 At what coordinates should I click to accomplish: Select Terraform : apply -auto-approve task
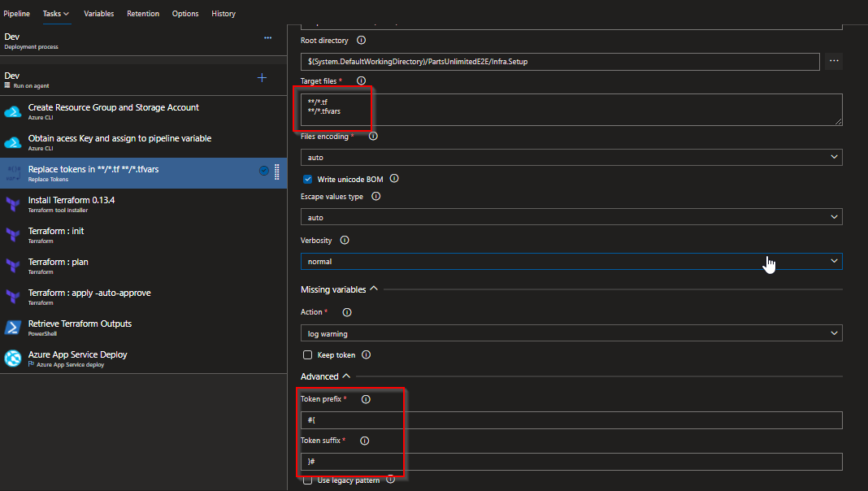pos(143,298)
